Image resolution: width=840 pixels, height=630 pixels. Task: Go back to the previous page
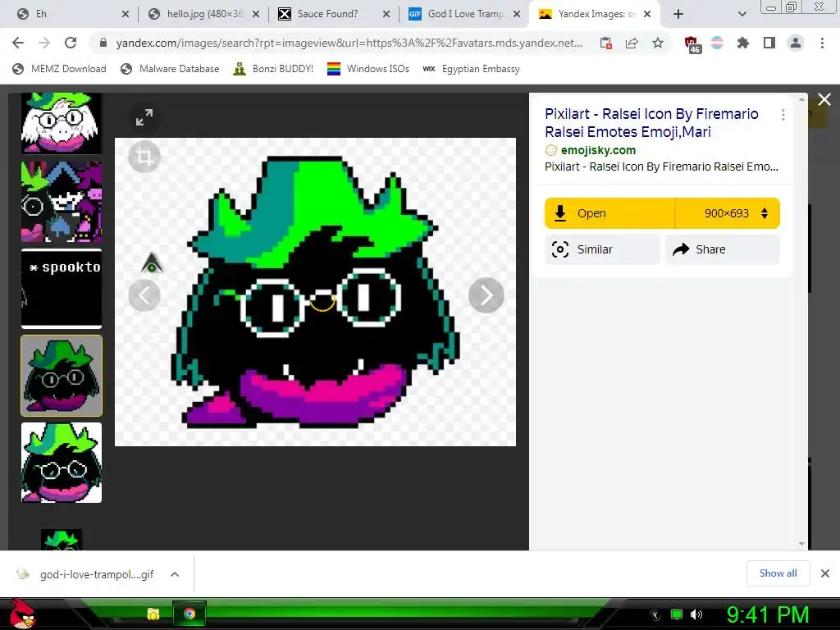click(x=18, y=43)
